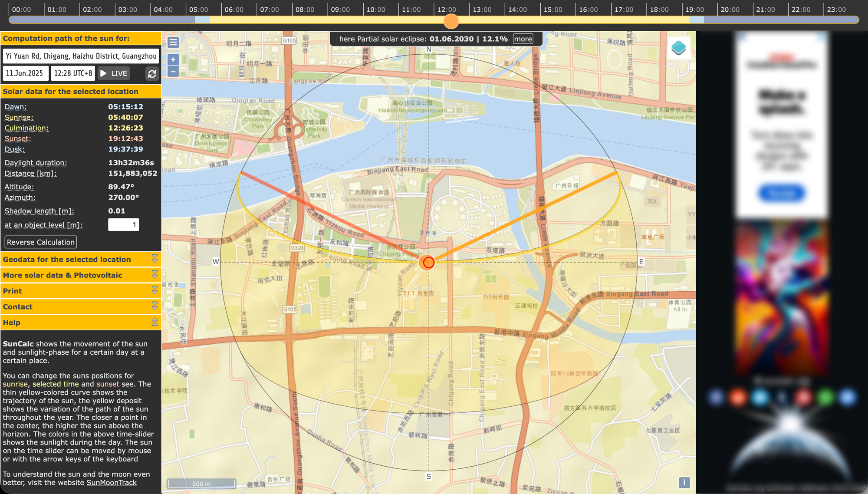Click the orange sun position marker on the map
Image resolution: width=868 pixels, height=494 pixels.
point(428,262)
